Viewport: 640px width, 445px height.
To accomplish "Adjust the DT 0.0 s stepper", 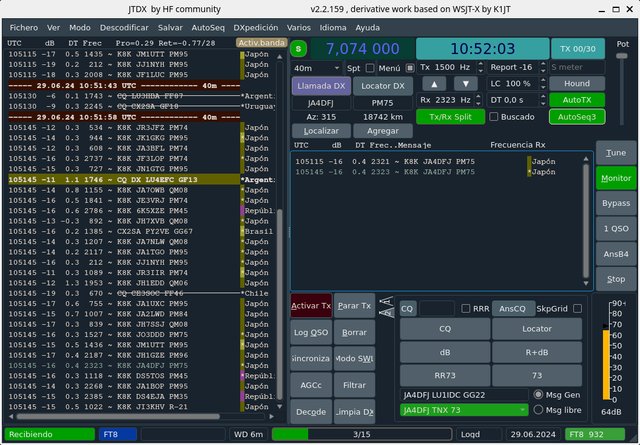I will coord(543,100).
